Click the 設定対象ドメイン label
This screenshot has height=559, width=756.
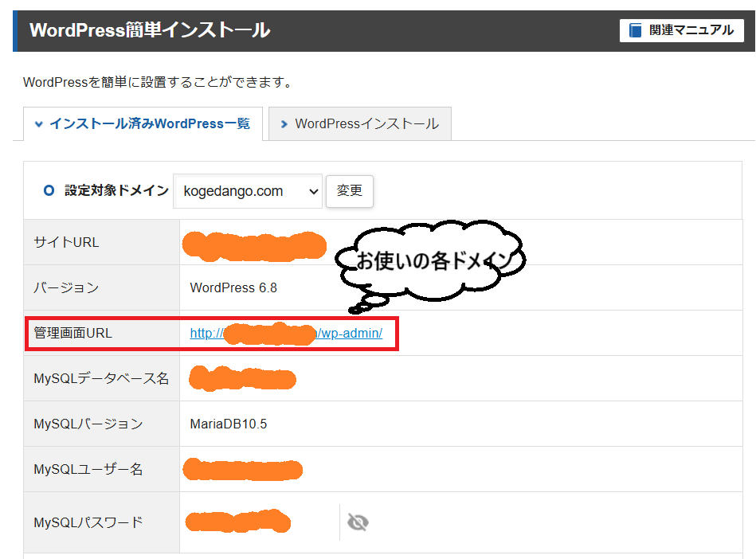click(116, 191)
